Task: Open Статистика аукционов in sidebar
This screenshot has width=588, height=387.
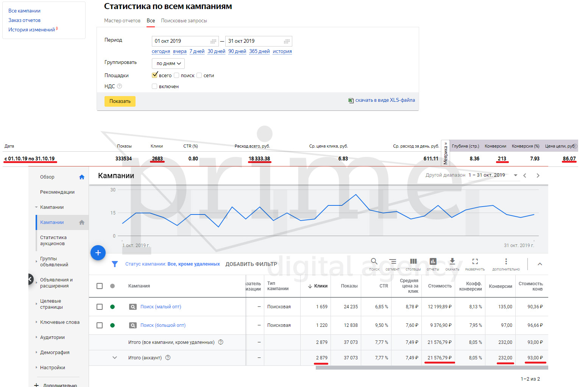Action: 53,241
